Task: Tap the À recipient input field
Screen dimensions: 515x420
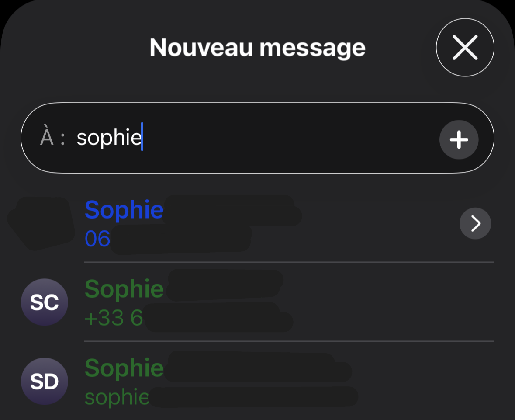Action: point(257,138)
